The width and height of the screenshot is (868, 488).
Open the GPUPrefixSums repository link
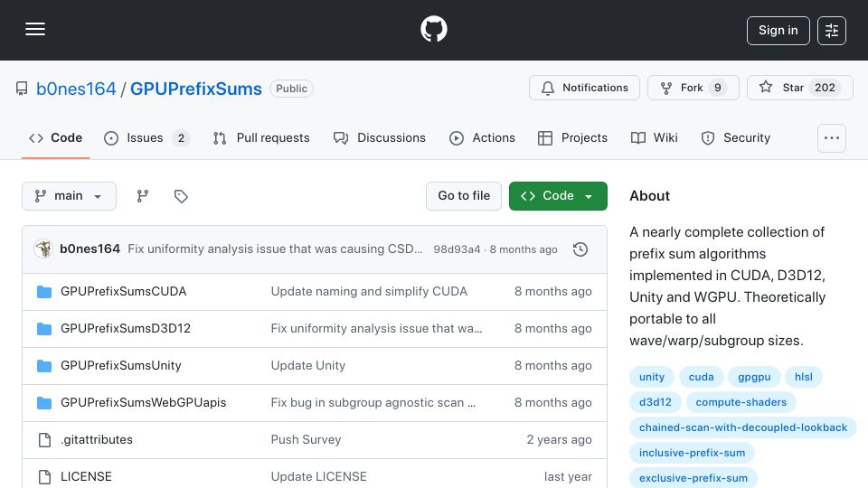tap(196, 89)
